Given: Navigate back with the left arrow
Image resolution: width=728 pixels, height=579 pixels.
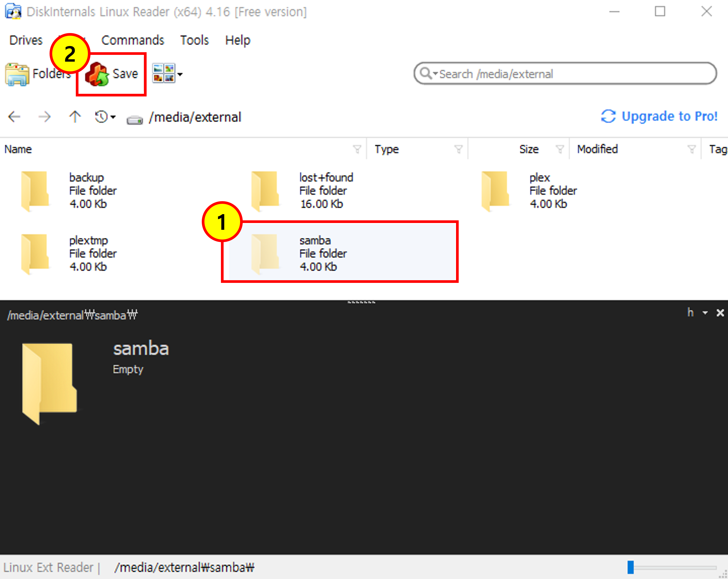Looking at the screenshot, I should [14, 117].
